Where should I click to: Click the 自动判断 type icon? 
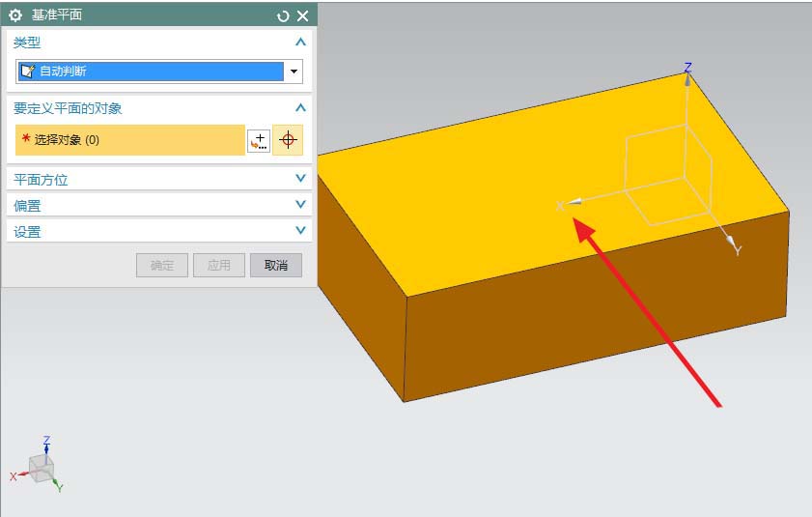(x=27, y=72)
